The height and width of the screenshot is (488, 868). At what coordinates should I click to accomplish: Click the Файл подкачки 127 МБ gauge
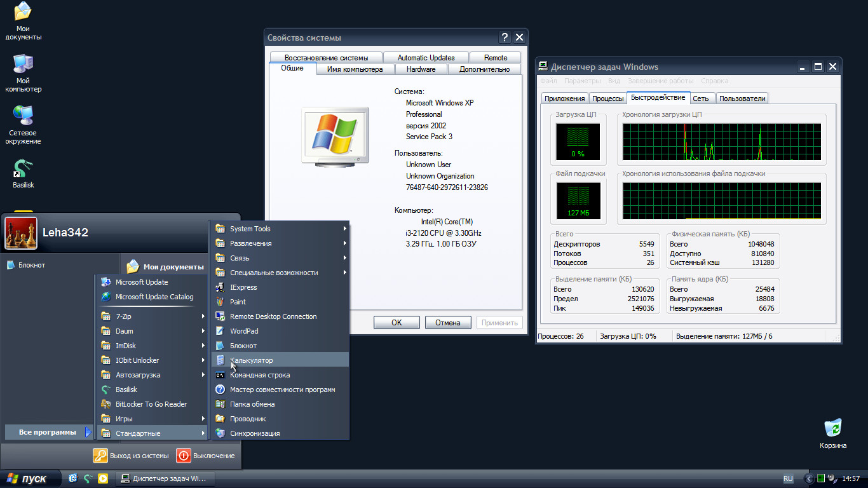578,200
